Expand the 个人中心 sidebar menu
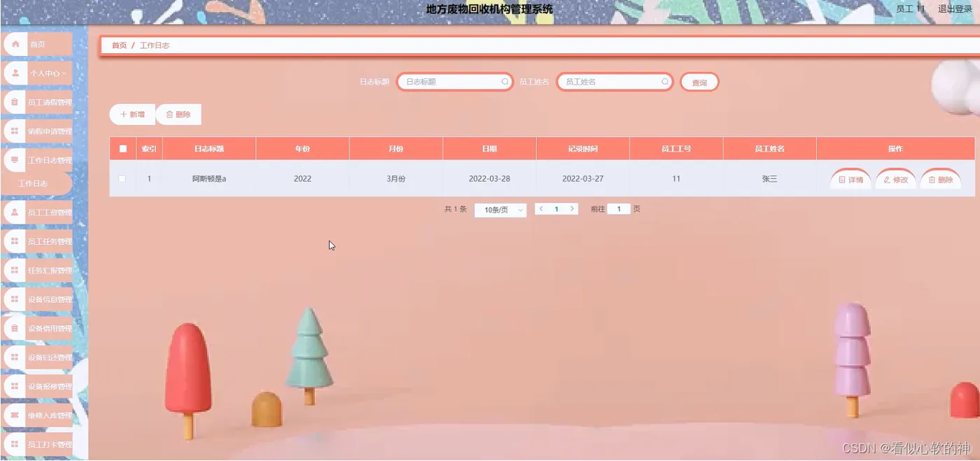Image resolution: width=980 pixels, height=461 pixels. [x=38, y=73]
